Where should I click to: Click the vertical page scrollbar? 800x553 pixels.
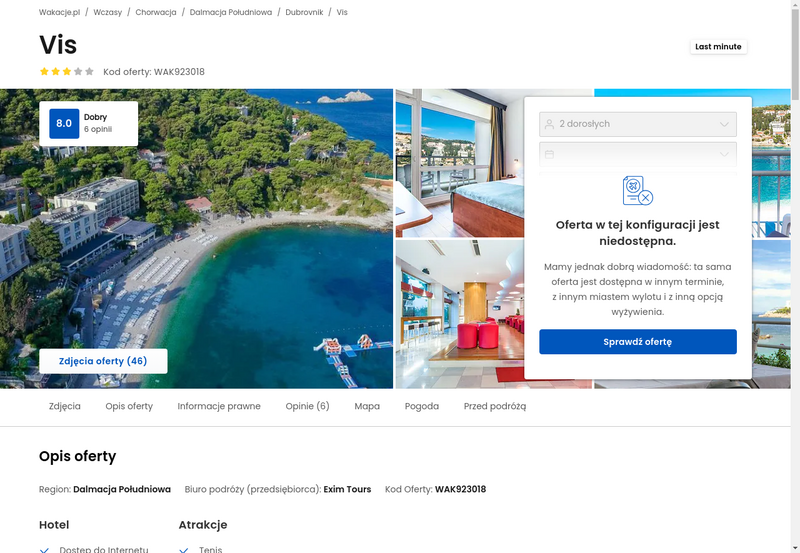click(795, 276)
